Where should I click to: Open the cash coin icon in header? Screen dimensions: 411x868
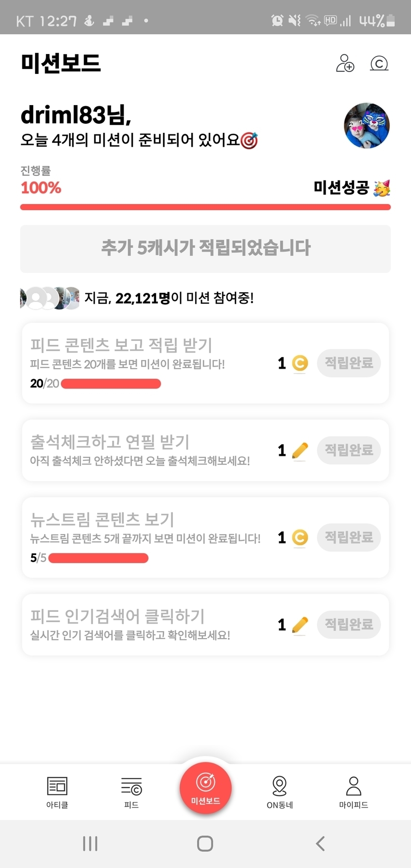pyautogui.click(x=379, y=63)
